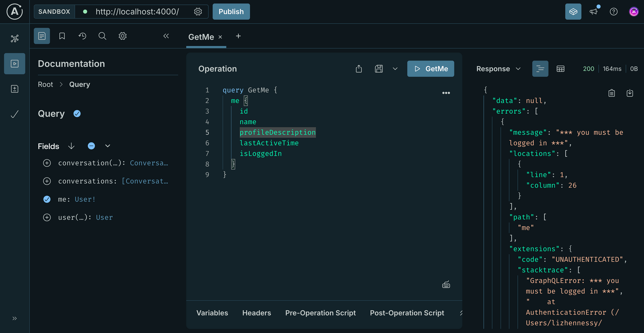Expand the save operation options chevron
Viewport: 644px width, 333px height.
(395, 69)
